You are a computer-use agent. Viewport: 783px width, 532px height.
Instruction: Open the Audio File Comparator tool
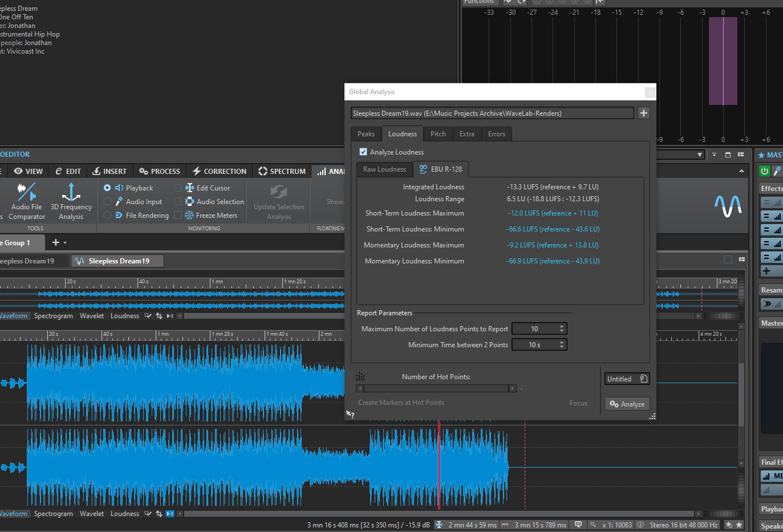(26, 201)
